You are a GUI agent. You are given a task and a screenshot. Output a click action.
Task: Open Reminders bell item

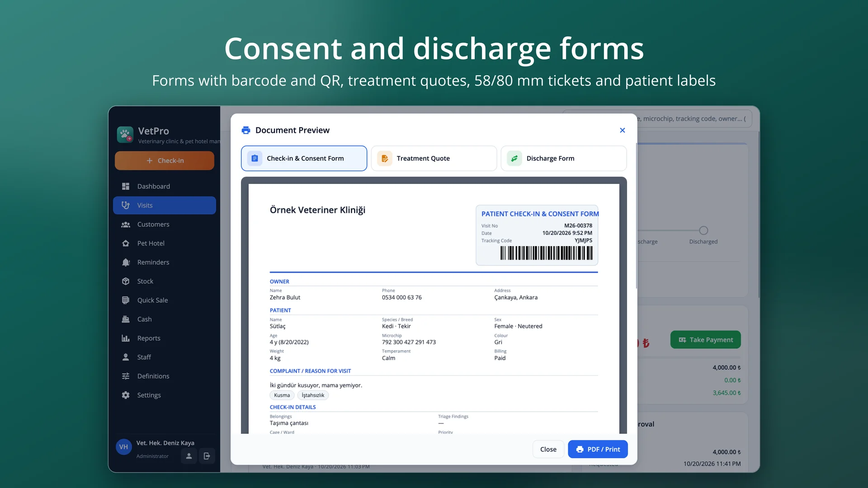[165, 262]
